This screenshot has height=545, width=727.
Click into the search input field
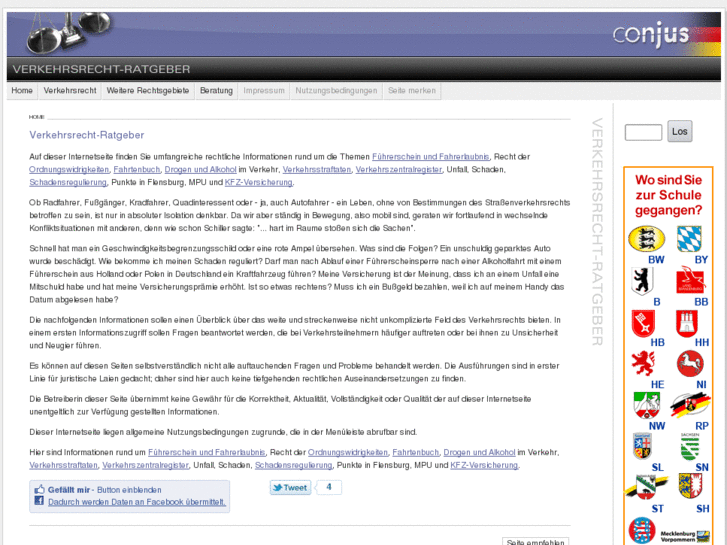[x=643, y=132]
